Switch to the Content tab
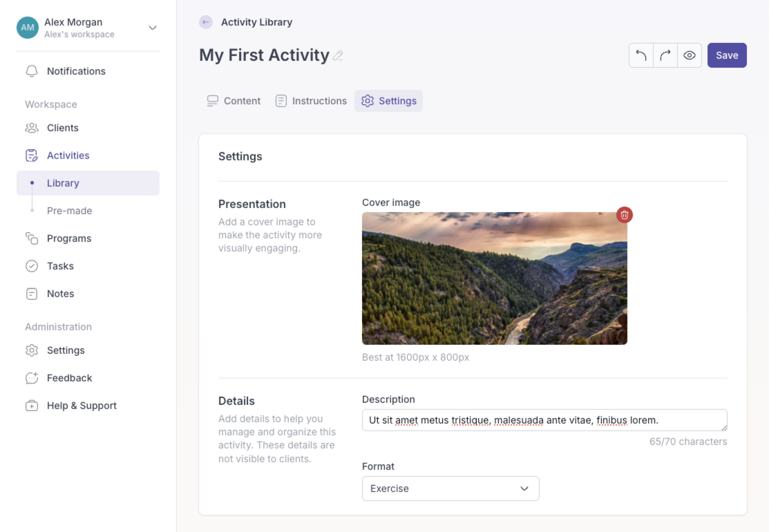The height and width of the screenshot is (532, 769). [234, 101]
